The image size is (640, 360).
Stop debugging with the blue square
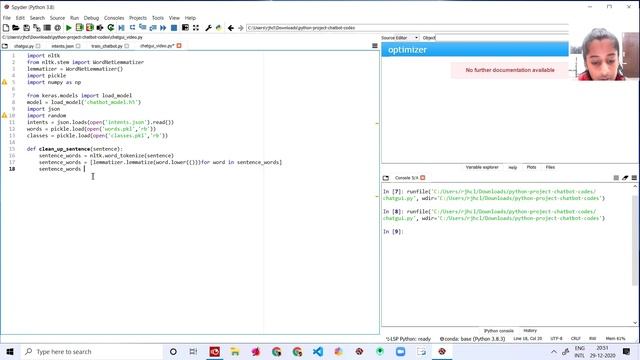tap(174, 28)
